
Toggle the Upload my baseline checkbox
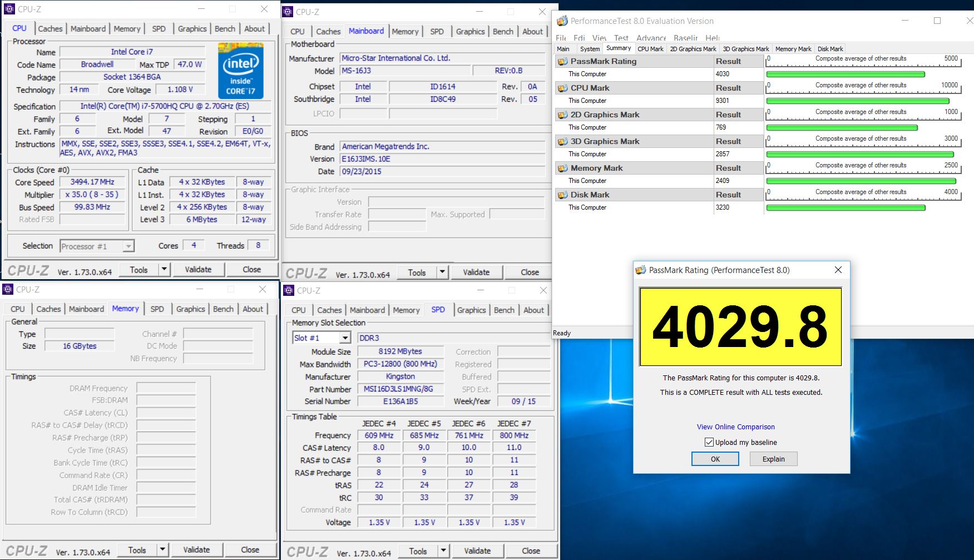coord(709,442)
